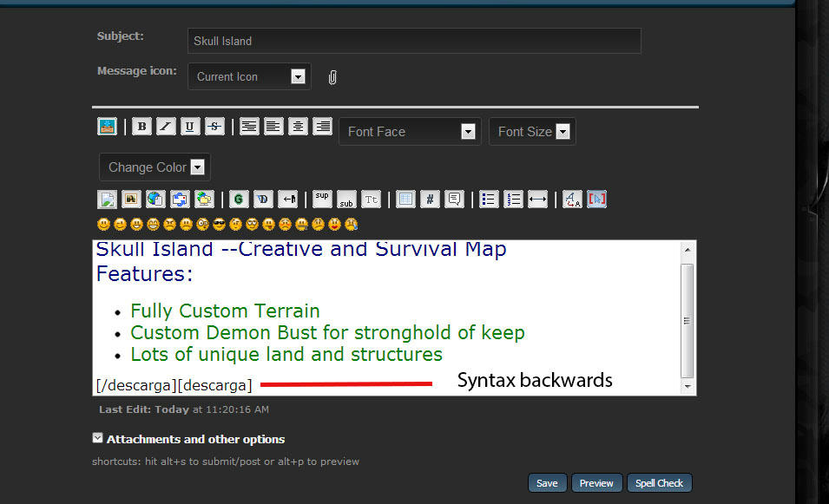Apply subscript formatting
Screen dimensions: 829x504
(346, 200)
